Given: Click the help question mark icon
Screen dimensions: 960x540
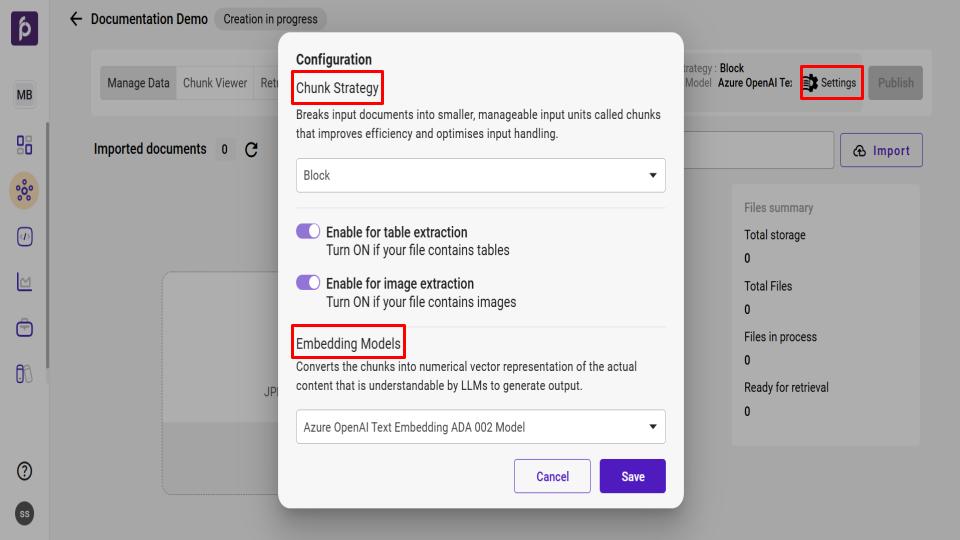Looking at the screenshot, I should tap(25, 471).
